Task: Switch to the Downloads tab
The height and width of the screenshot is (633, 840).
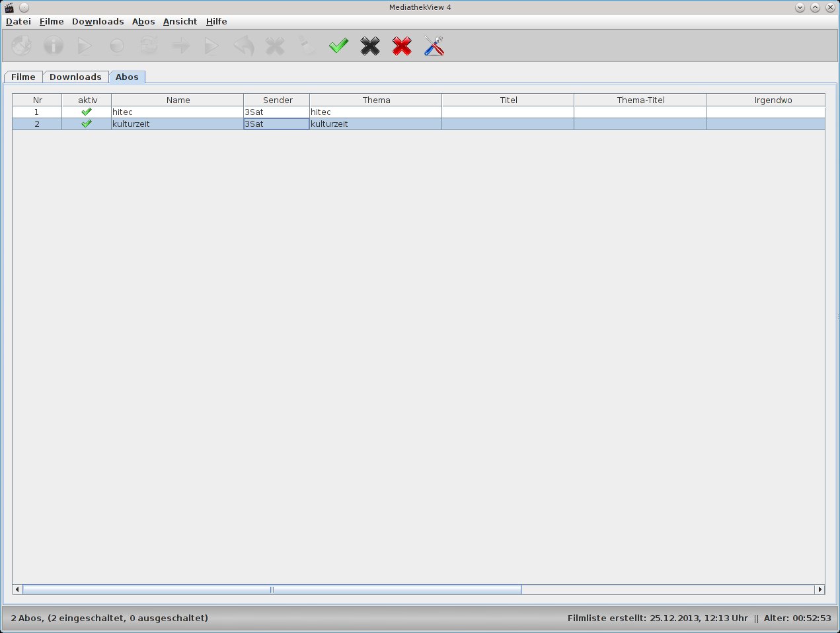Action: [75, 77]
